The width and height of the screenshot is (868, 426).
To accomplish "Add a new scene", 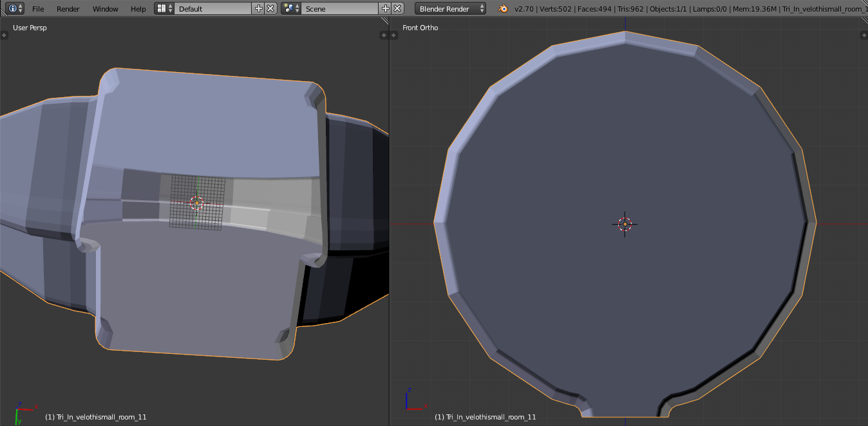I will [386, 8].
